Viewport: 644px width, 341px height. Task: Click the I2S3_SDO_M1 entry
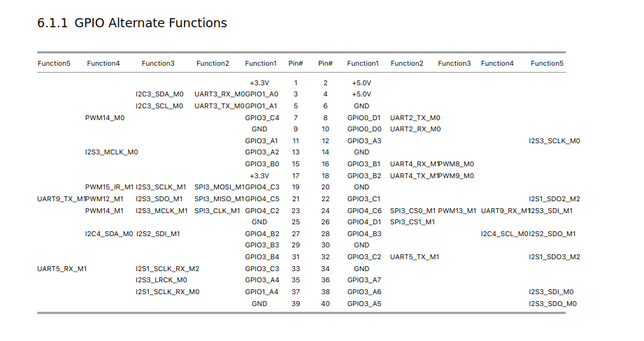pos(159,198)
